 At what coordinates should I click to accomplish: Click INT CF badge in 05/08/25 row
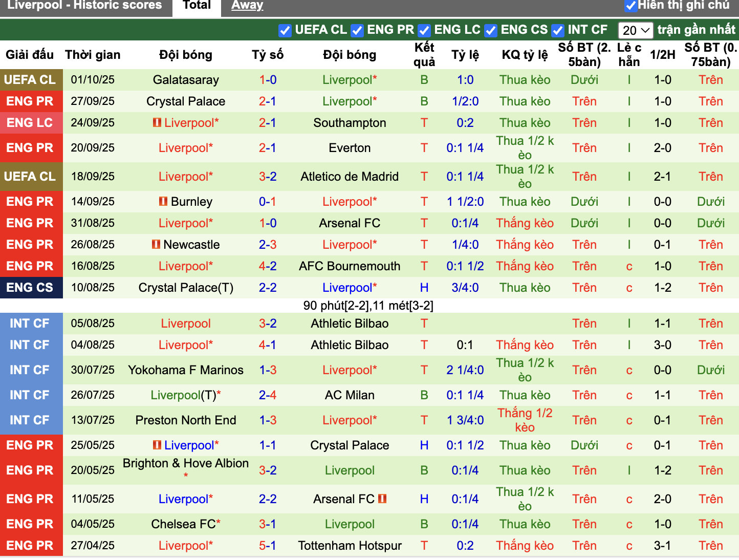[x=31, y=324]
